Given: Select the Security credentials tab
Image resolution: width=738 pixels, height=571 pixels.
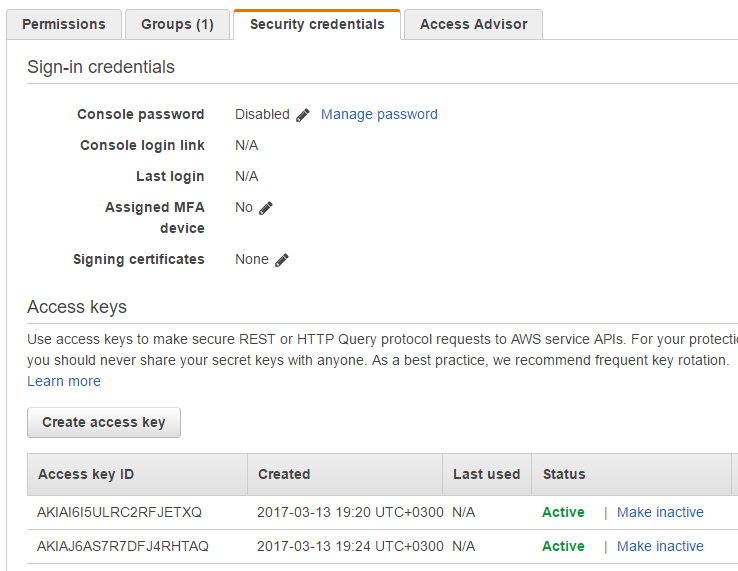Looking at the screenshot, I should pyautogui.click(x=317, y=24).
